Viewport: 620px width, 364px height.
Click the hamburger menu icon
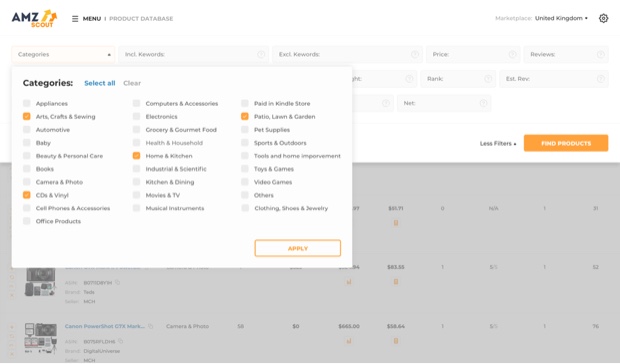[75, 19]
